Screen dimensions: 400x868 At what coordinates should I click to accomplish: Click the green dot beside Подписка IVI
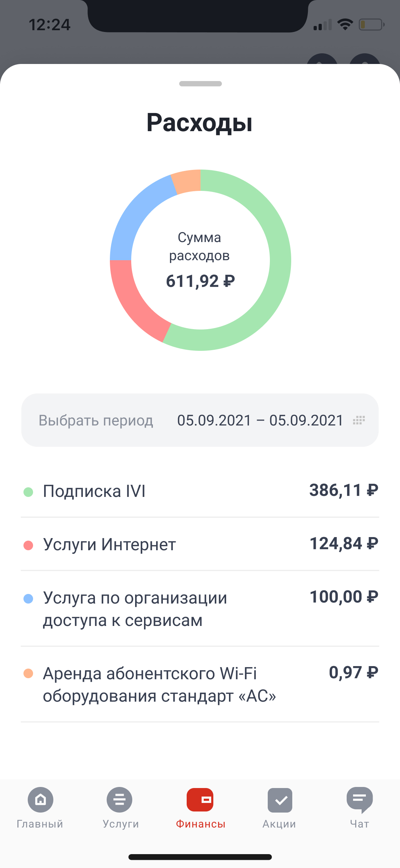28,492
